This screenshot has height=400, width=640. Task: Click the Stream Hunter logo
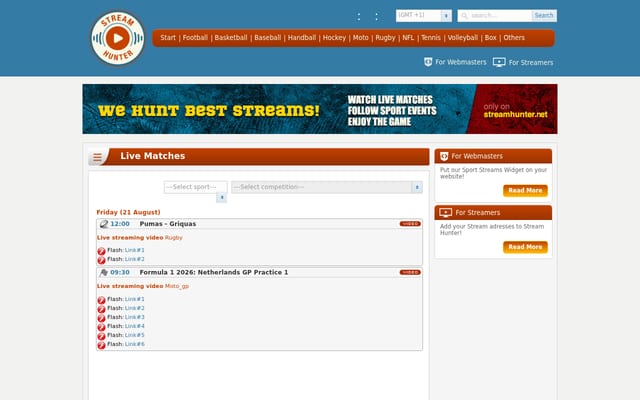point(118,38)
